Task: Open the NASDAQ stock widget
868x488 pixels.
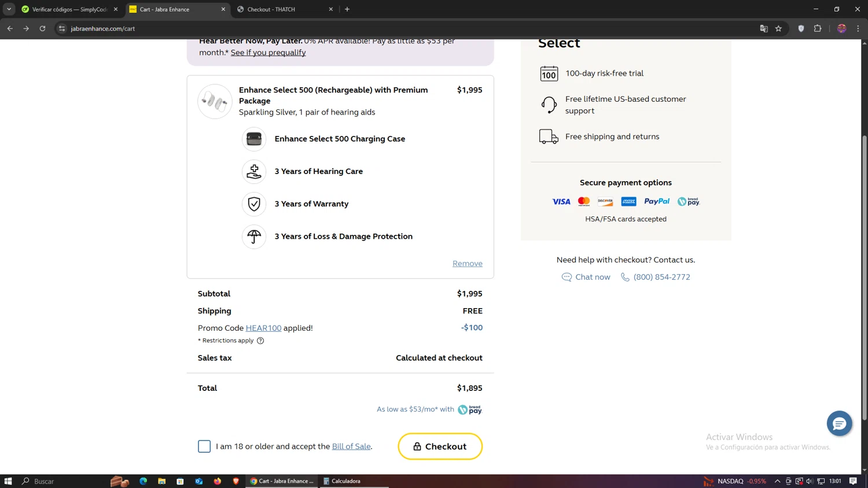Action: (735, 481)
